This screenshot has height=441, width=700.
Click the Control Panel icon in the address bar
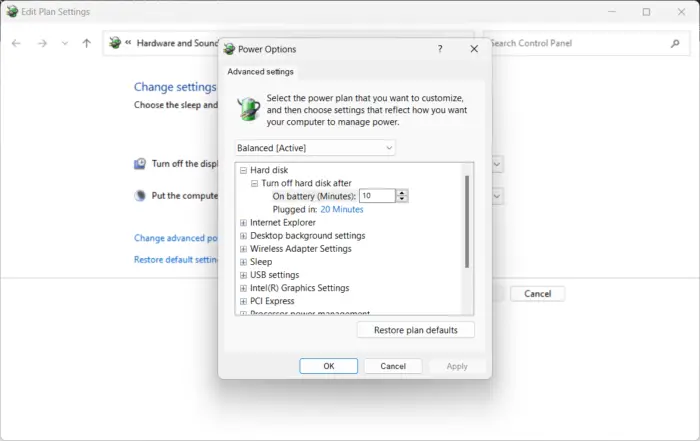(115, 43)
